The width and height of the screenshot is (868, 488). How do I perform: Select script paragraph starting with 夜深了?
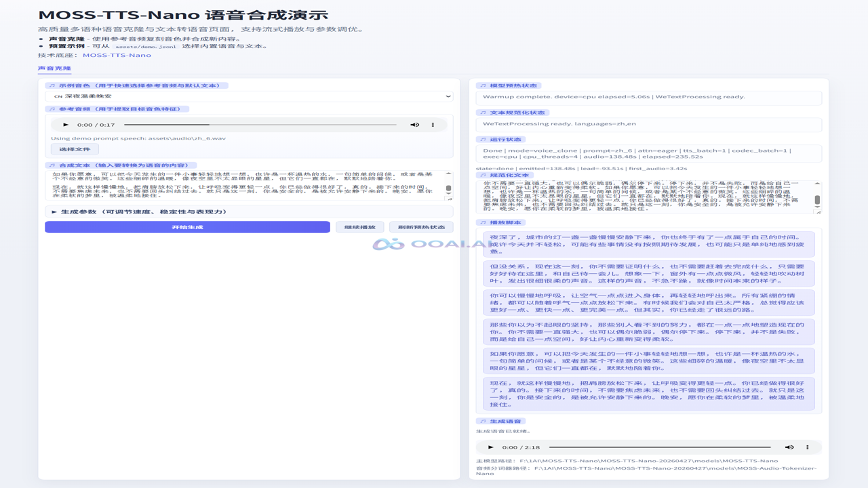click(x=649, y=245)
